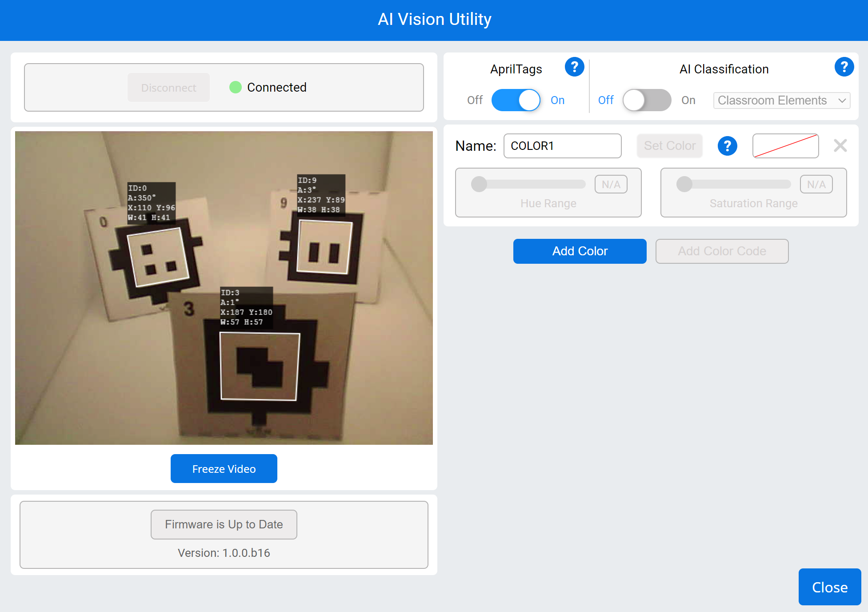Screen dimensions: 868x612
Task: Click the AprilTag video preview
Action: 224,287
